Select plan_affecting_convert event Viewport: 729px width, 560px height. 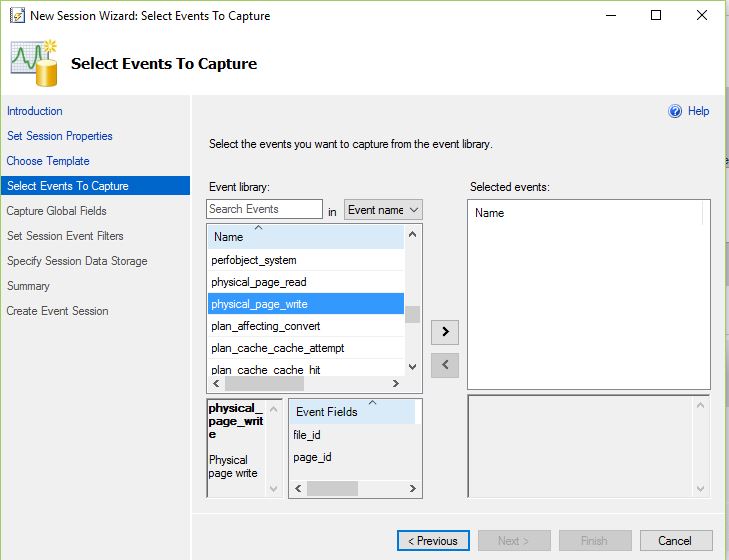coord(266,326)
